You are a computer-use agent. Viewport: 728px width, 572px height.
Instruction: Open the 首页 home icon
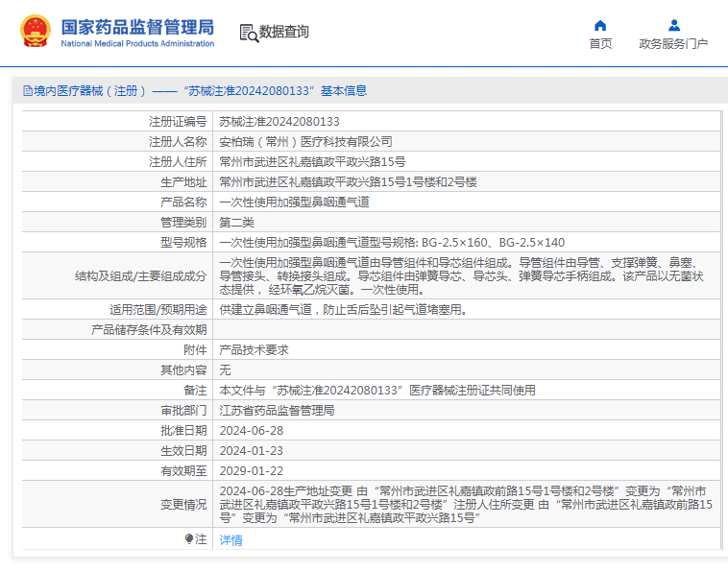point(600,25)
